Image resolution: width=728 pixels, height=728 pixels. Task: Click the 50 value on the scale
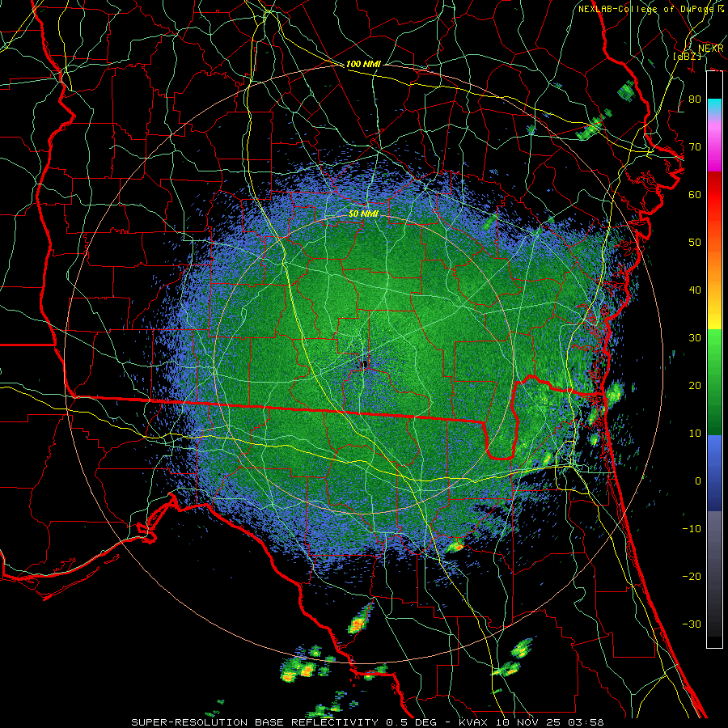(695, 243)
